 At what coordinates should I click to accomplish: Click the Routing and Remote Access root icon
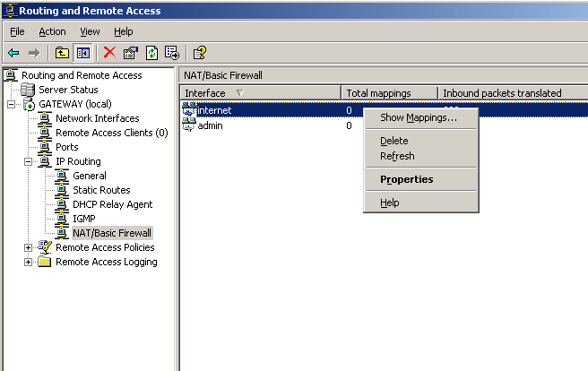click(x=11, y=75)
